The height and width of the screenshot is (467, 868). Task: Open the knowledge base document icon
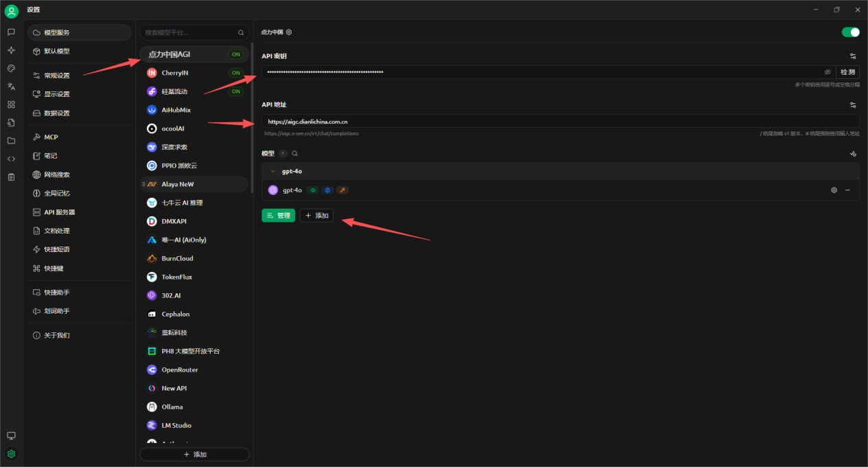11,122
